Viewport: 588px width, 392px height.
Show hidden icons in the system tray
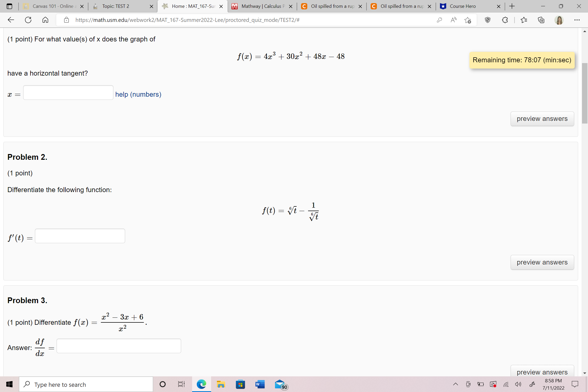pyautogui.click(x=456, y=384)
